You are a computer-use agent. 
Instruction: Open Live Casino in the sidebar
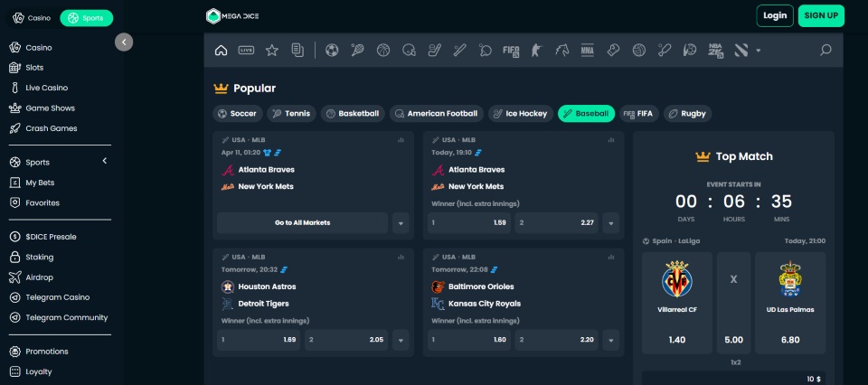tap(46, 88)
